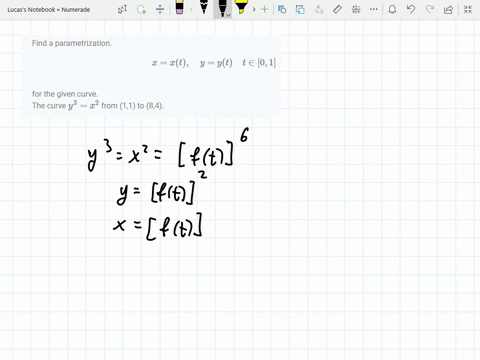480x360 pixels.
Task: Show more pens with right chevron
Action: click(x=254, y=9)
